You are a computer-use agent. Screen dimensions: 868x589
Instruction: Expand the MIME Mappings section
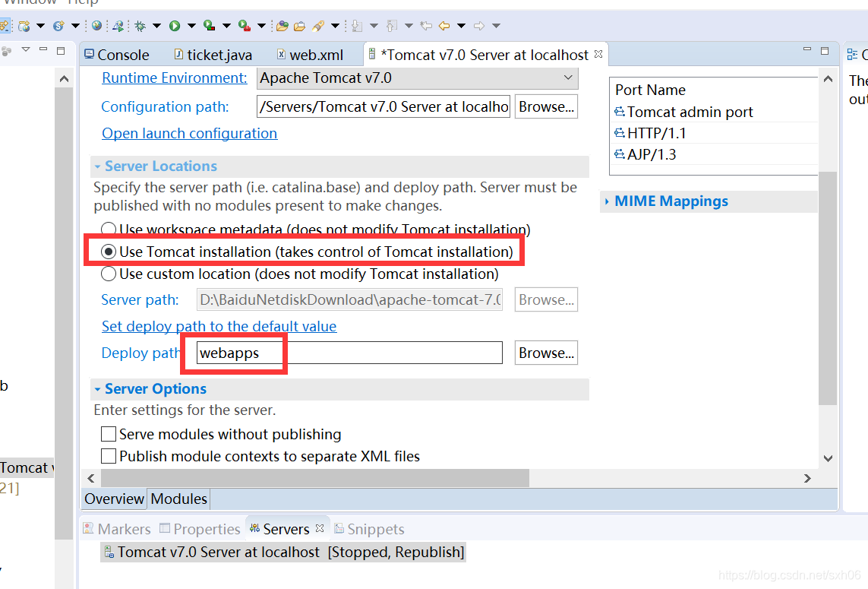point(608,201)
